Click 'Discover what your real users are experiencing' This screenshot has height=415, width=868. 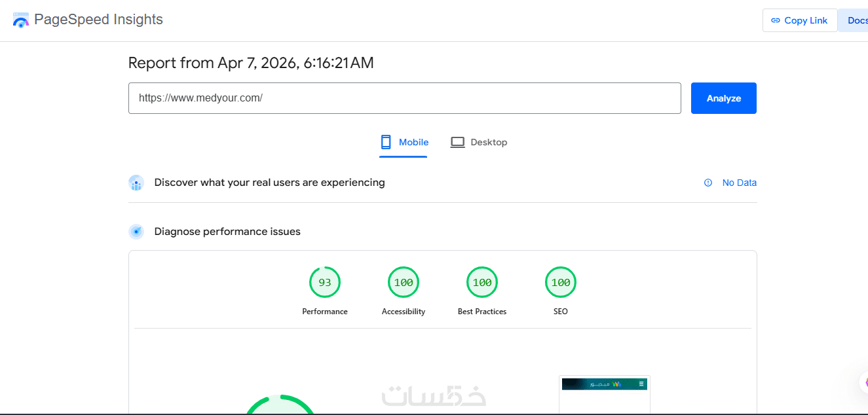[x=269, y=183]
